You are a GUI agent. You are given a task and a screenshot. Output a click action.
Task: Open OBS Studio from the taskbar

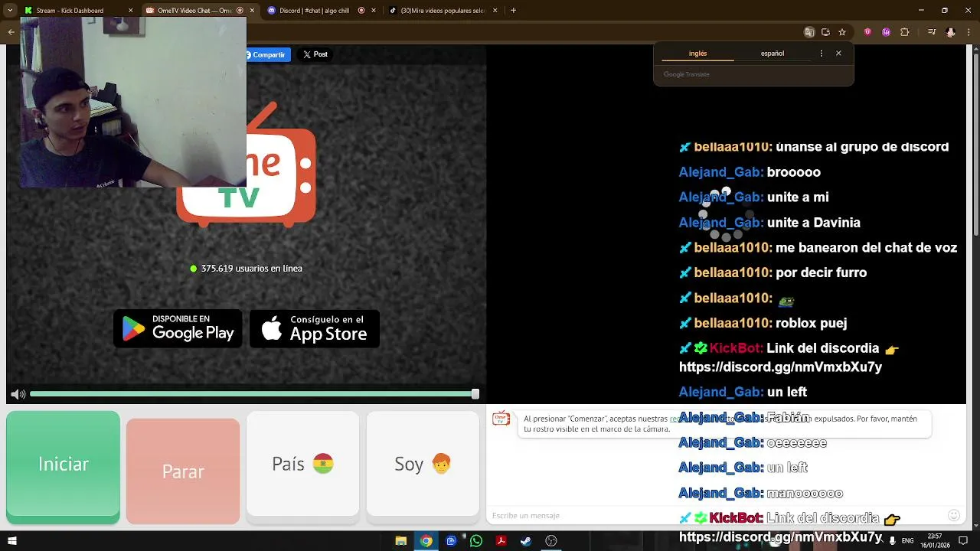click(550, 541)
